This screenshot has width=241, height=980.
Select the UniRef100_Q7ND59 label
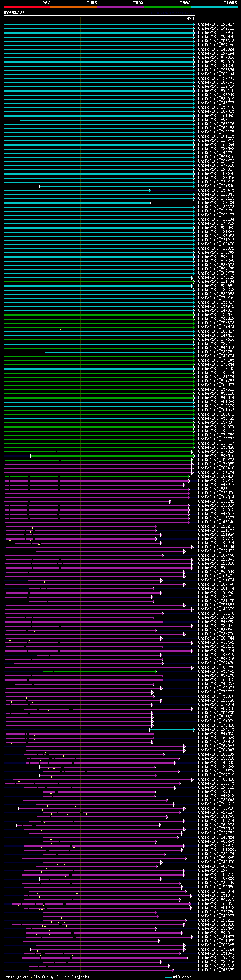click(216, 452)
